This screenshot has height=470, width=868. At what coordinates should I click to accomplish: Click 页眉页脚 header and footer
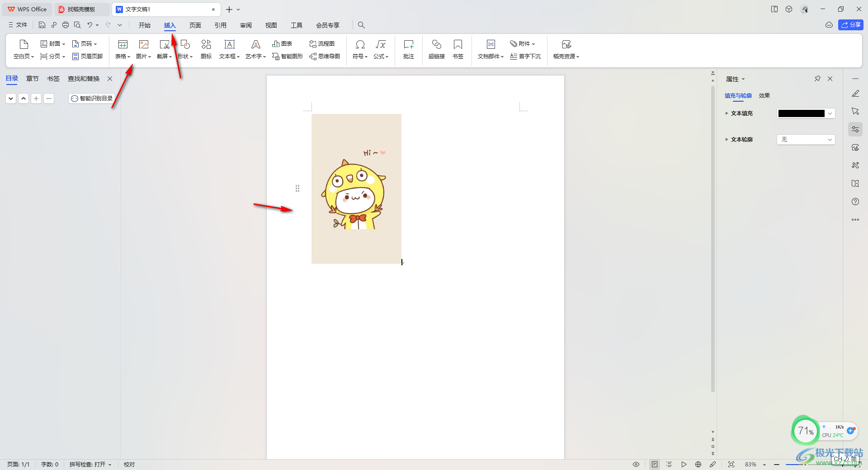87,56
